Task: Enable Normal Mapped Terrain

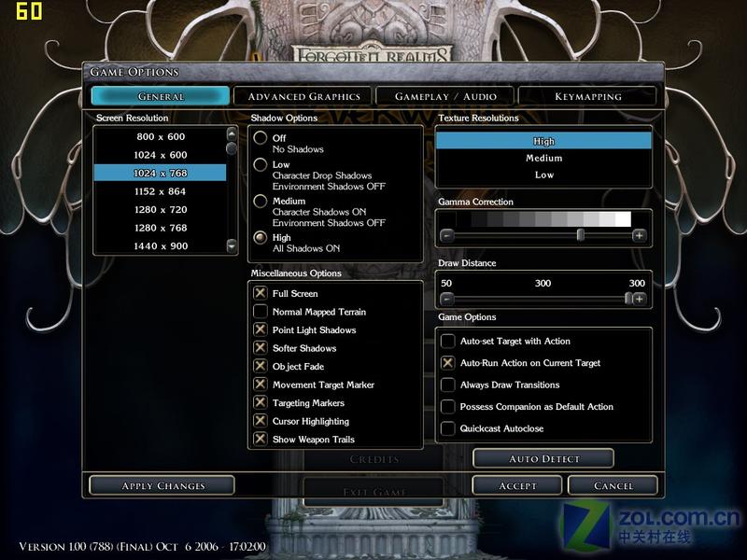Action: pos(261,312)
